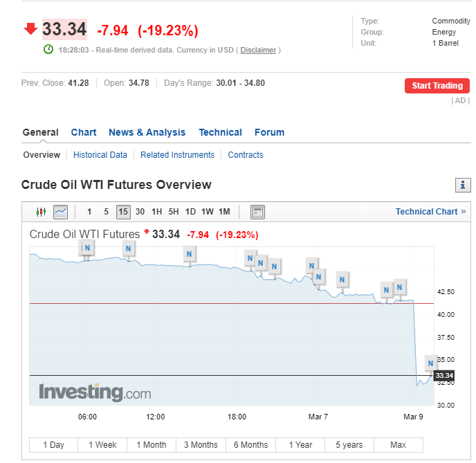Click the Investing.com watermark logo
The height and width of the screenshot is (463, 476).
(x=95, y=392)
